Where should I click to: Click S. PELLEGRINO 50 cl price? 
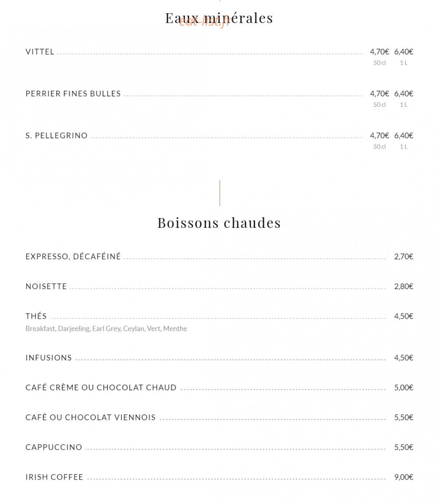pyautogui.click(x=379, y=136)
